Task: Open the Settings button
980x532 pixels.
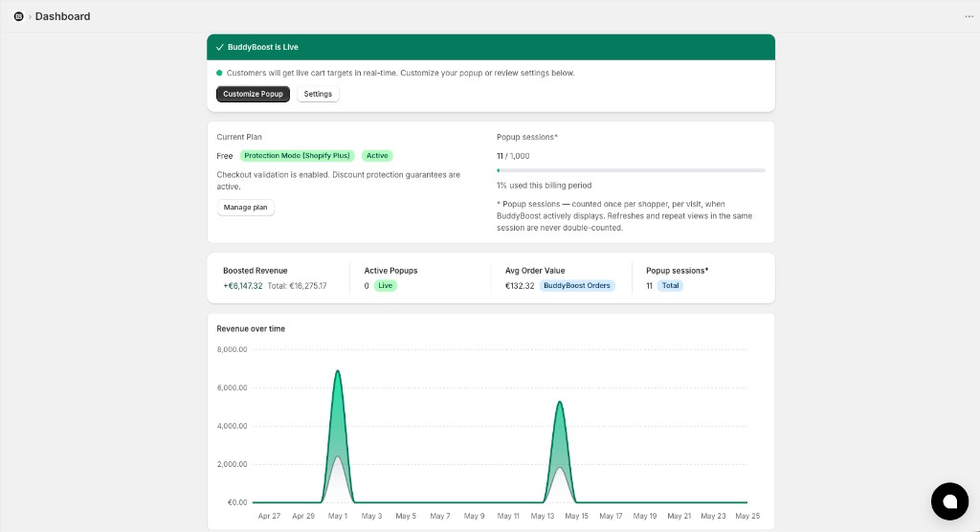Action: pyautogui.click(x=318, y=94)
